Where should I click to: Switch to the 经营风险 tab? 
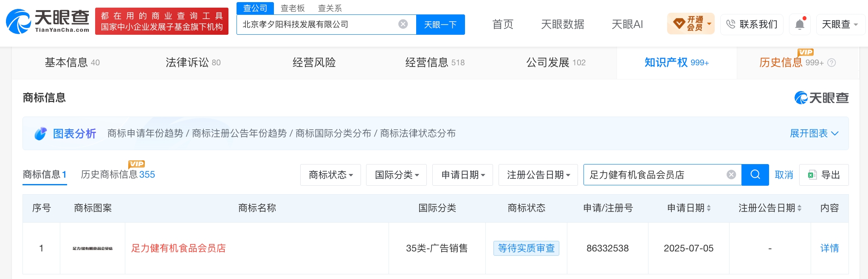[x=314, y=63]
